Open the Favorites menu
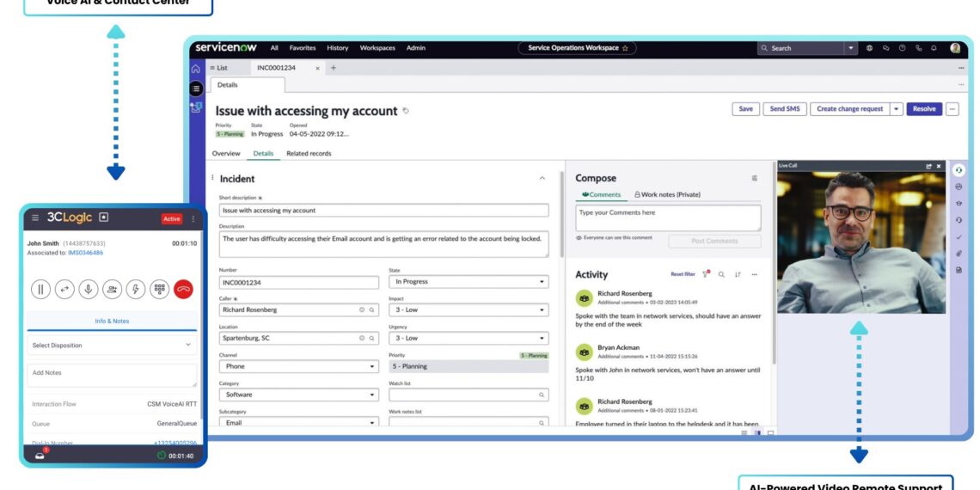 [303, 47]
